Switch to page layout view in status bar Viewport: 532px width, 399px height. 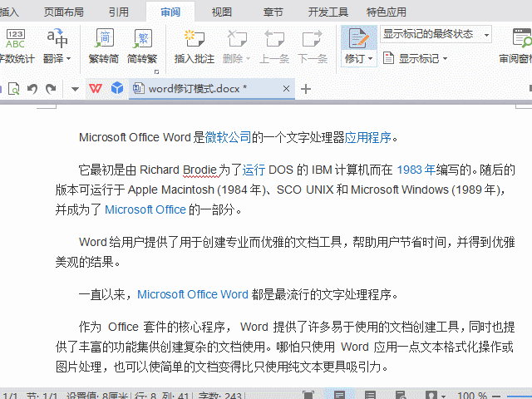pos(339,395)
